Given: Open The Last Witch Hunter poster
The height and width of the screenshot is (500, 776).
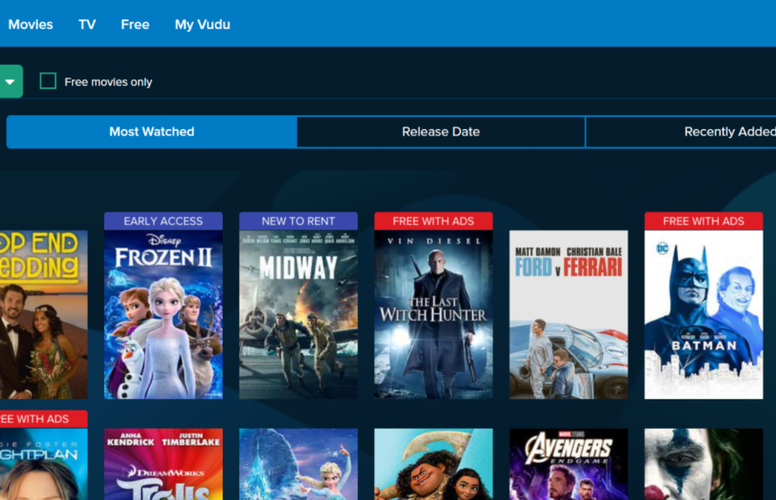Looking at the screenshot, I should [434, 314].
